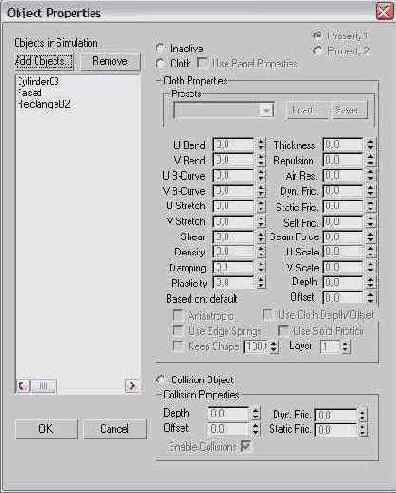
Task: Click the U Bend spinner arrows
Action: tap(261, 145)
